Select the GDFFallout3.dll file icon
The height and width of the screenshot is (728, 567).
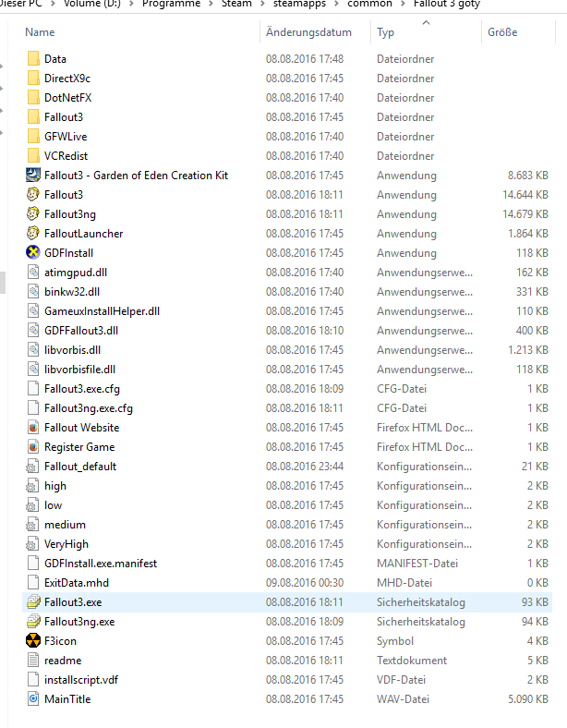(33, 331)
